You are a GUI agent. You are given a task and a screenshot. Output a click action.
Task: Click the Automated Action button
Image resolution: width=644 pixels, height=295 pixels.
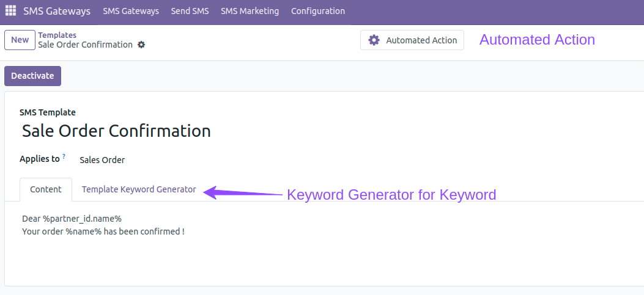(412, 40)
